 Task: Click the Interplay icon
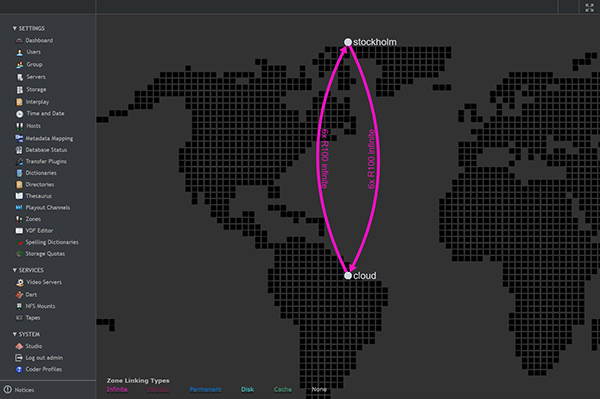click(19, 102)
